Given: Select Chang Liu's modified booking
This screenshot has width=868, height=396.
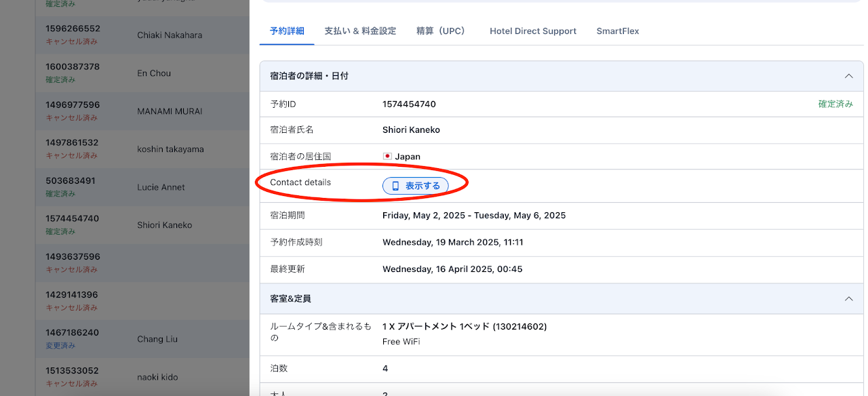Looking at the screenshot, I should click(157, 339).
